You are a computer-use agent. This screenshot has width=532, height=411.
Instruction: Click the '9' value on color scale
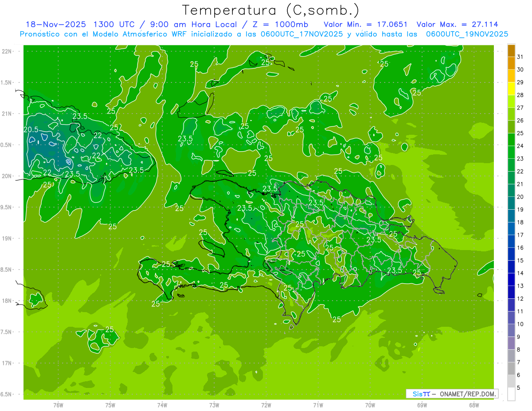coord(519,337)
